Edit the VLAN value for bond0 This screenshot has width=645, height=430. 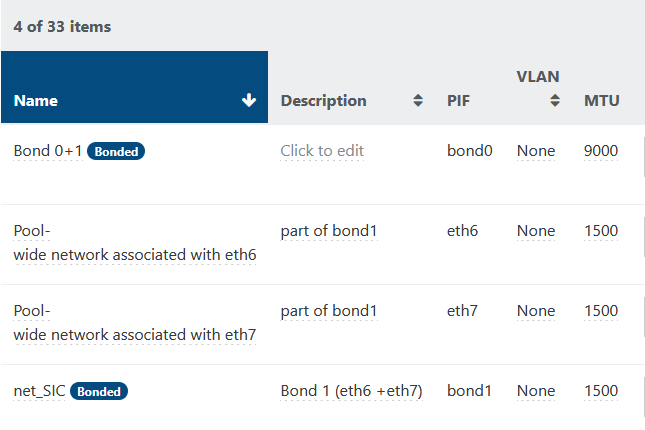pyautogui.click(x=535, y=151)
